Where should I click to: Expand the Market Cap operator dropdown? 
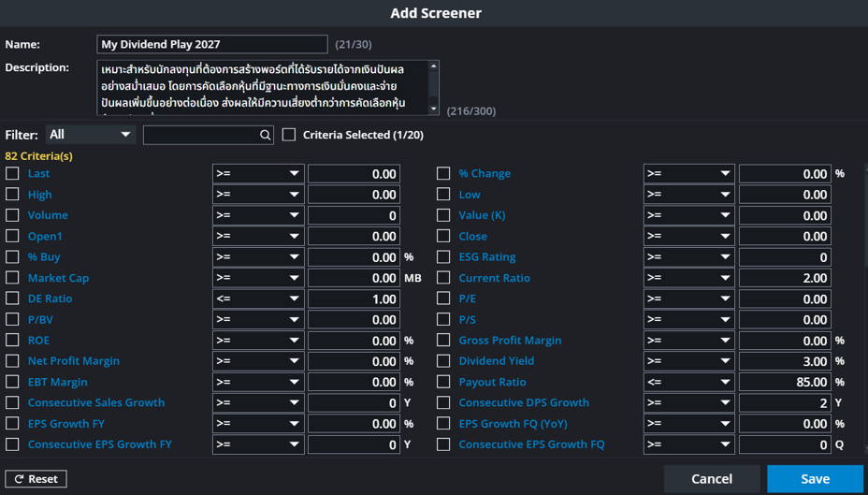258,278
